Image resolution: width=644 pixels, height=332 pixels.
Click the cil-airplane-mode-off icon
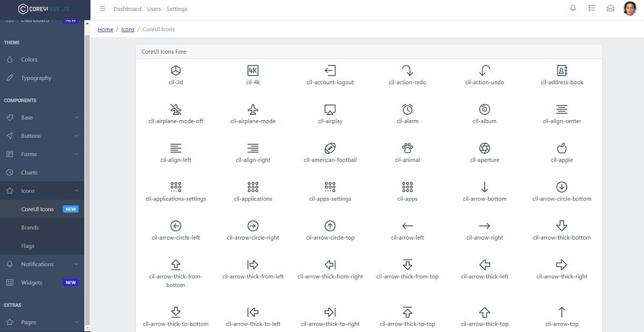tap(175, 109)
